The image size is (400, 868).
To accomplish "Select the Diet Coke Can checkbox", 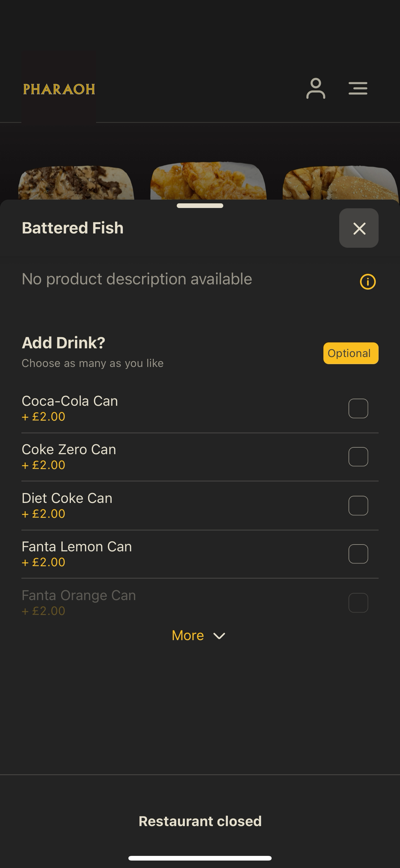I will [x=358, y=505].
